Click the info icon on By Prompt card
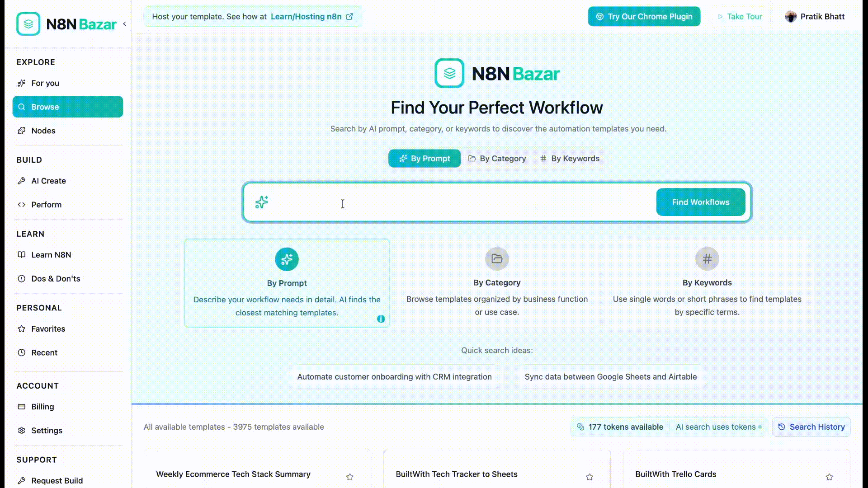The height and width of the screenshot is (488, 868). pos(381,319)
